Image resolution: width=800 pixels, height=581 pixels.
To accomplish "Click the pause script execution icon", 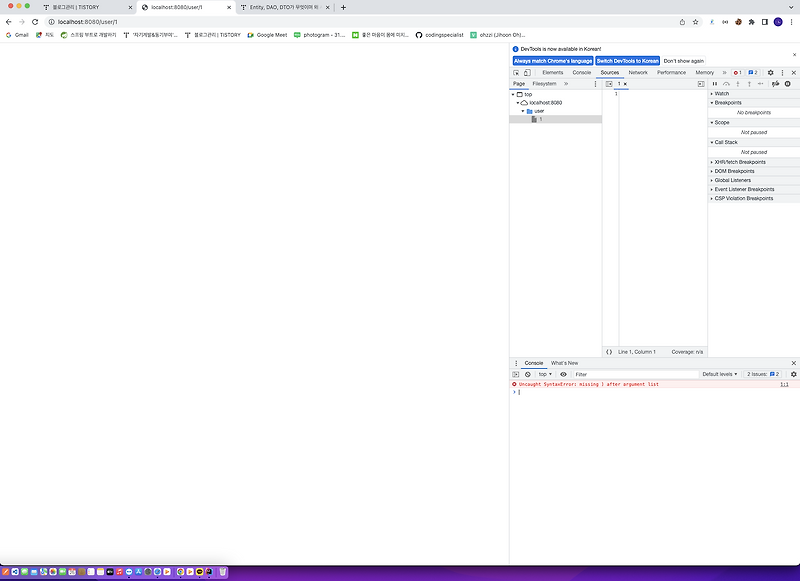I will tap(714, 85).
